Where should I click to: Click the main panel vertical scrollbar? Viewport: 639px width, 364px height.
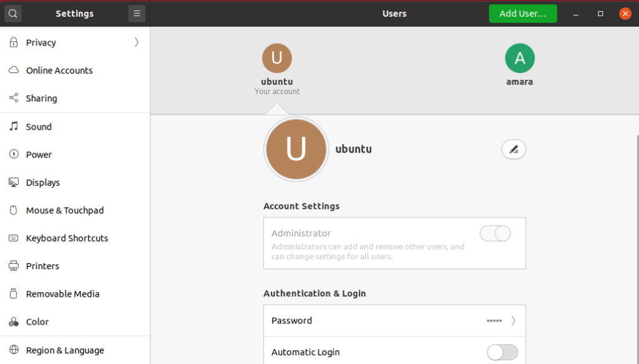(x=637, y=248)
